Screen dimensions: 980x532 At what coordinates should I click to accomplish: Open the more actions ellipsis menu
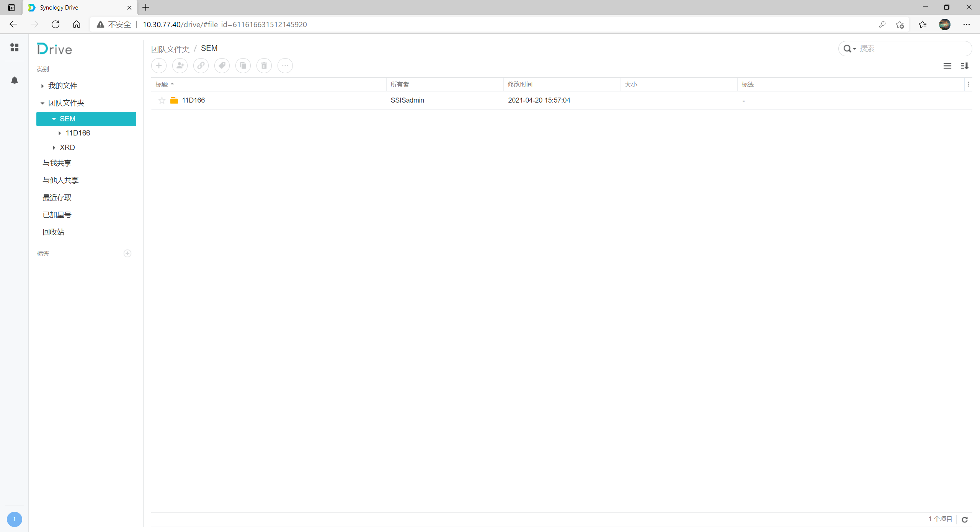pos(285,65)
